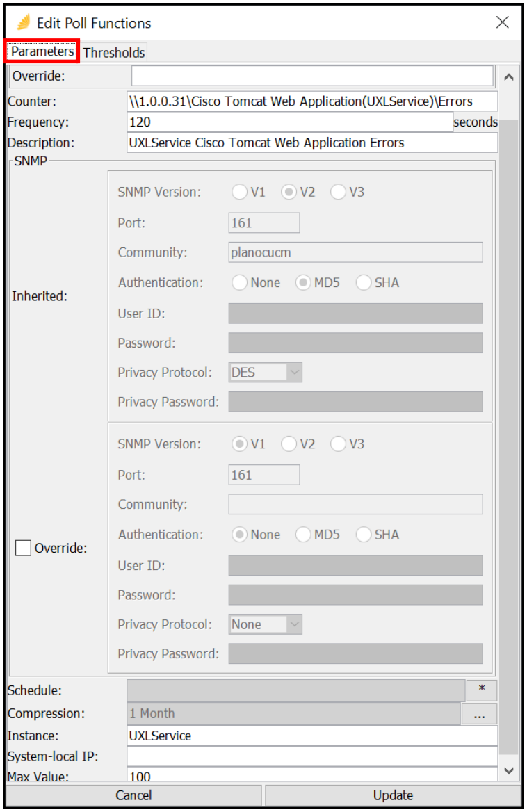Open the DES Privacy Protocol dropdown

(x=266, y=373)
